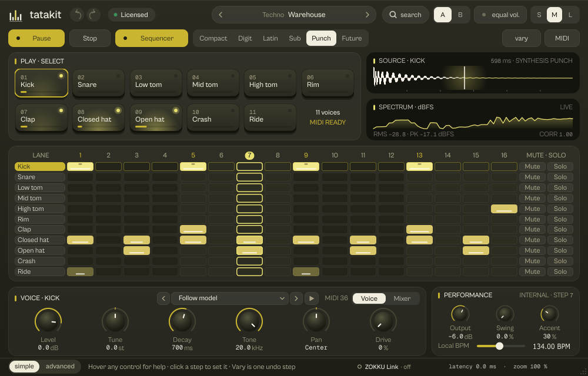This screenshot has height=376, width=588.
Task: Click the vary button
Action: tap(521, 38)
